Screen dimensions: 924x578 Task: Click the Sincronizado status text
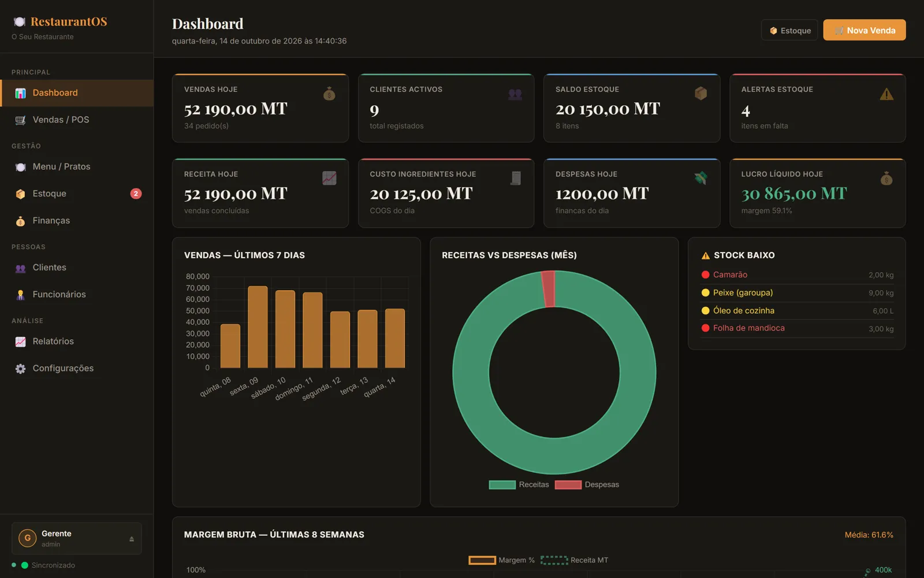[x=53, y=565]
